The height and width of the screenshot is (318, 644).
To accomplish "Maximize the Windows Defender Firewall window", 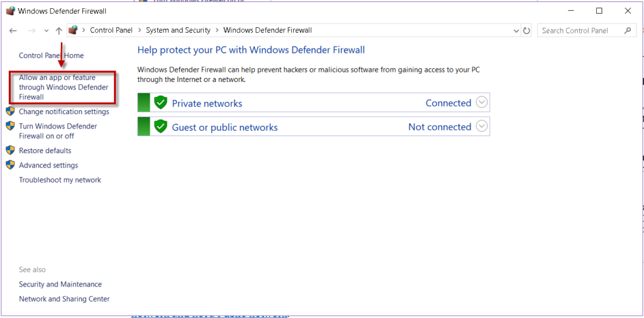I will click(599, 11).
